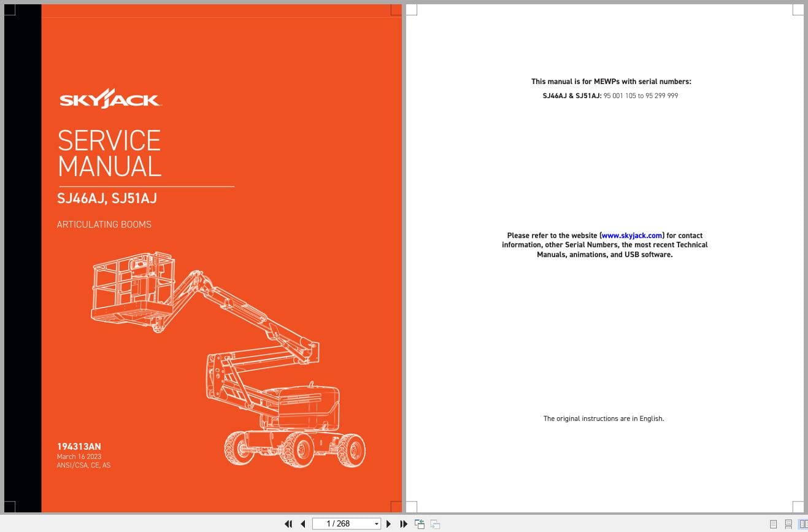
Task: Deactivate single page view by clicking its icon
Action: point(773,523)
